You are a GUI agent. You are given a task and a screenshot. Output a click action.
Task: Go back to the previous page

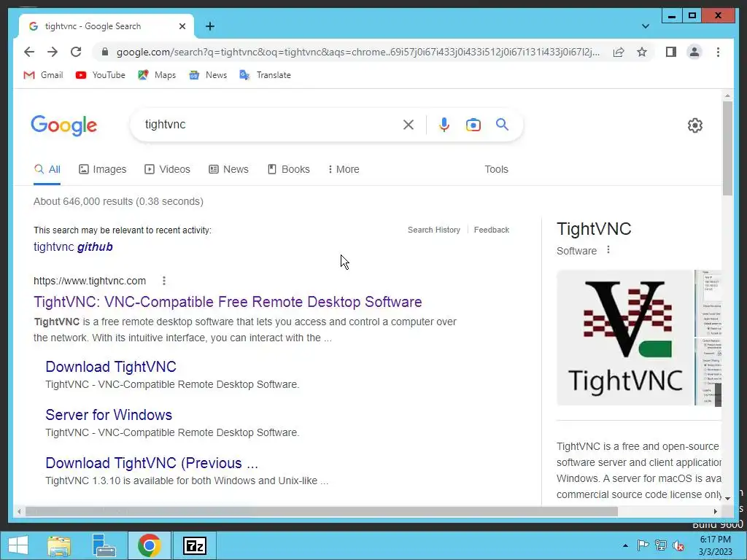pyautogui.click(x=29, y=52)
